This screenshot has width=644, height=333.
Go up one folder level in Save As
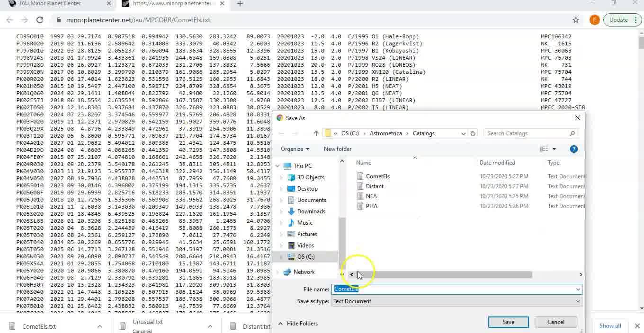(x=316, y=133)
